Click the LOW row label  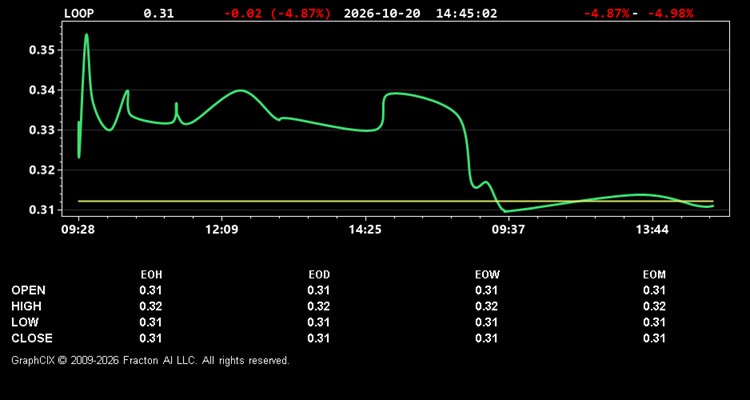point(25,322)
